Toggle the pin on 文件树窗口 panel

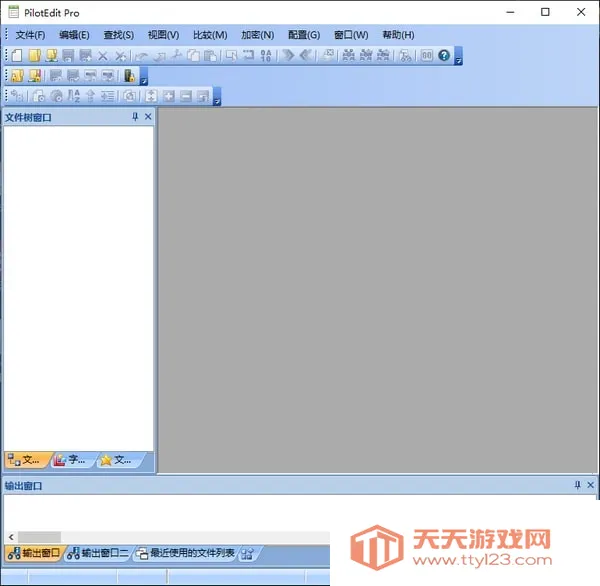pos(135,117)
